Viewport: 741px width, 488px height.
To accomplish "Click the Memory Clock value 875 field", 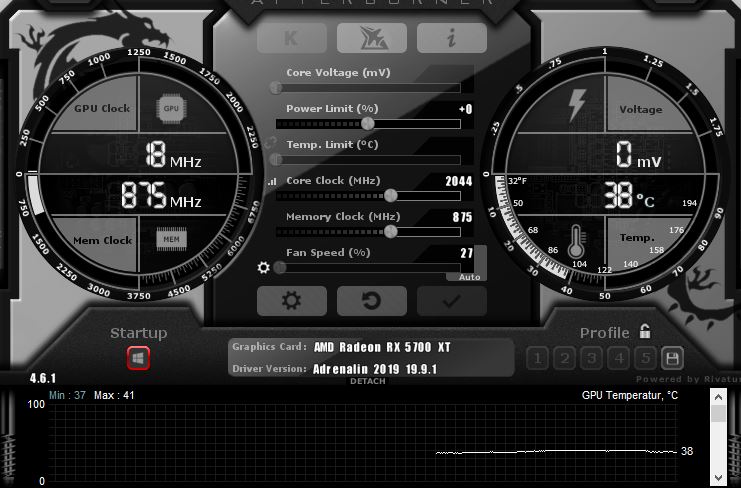I will [462, 217].
